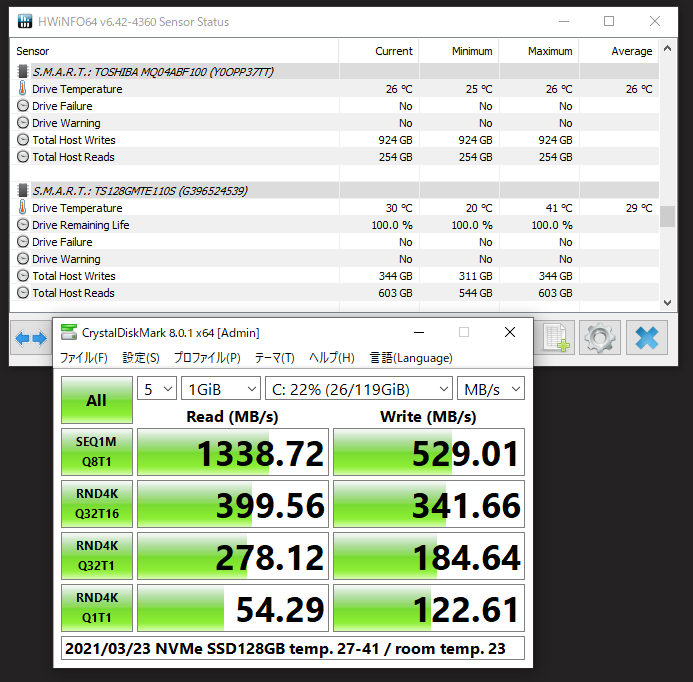Screen dimensions: 693x682
Task: Click clock icon beside 344 GB Total Host Writes
Action: pyautogui.click(x=23, y=275)
